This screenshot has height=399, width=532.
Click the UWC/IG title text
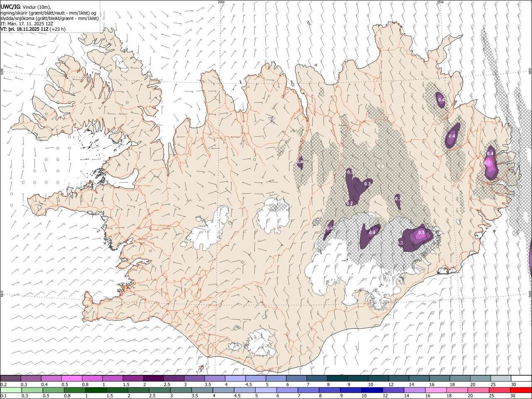[10, 7]
